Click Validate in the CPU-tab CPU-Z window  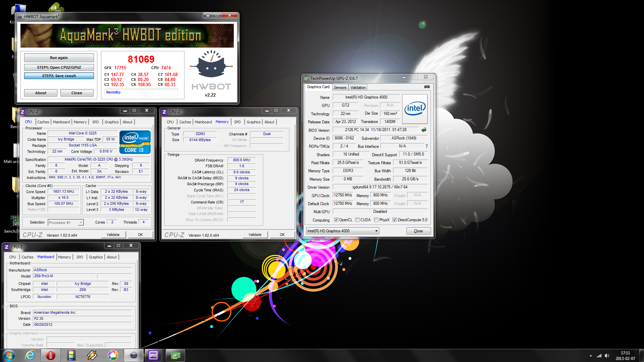pyautogui.click(x=113, y=235)
